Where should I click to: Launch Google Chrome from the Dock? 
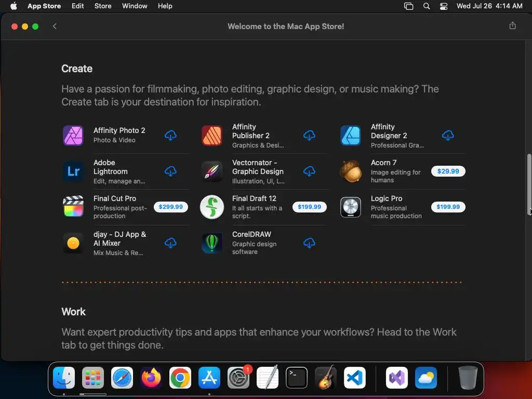point(180,378)
